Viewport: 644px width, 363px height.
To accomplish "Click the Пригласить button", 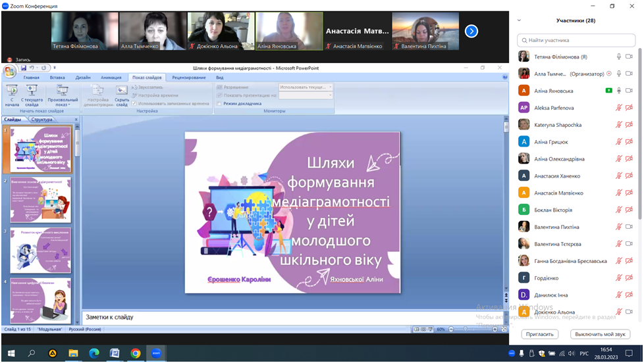I will pos(541,334).
